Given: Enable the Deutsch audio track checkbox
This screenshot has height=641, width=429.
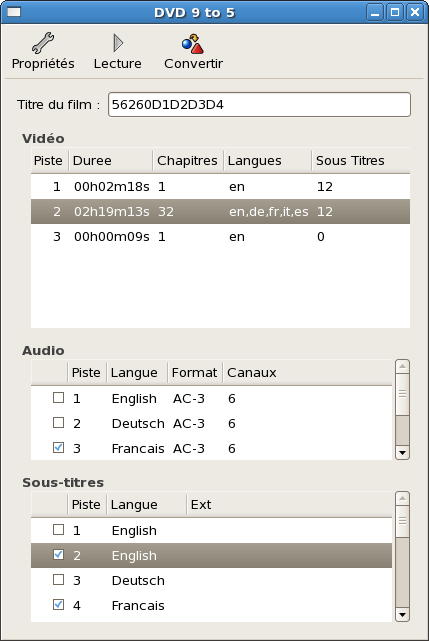Looking at the screenshot, I should point(58,422).
